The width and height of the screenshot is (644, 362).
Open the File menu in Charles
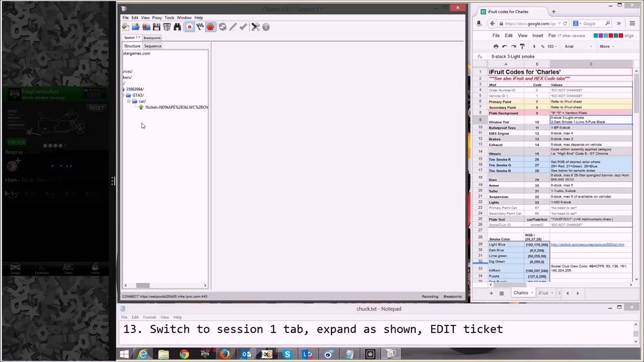[125, 18]
